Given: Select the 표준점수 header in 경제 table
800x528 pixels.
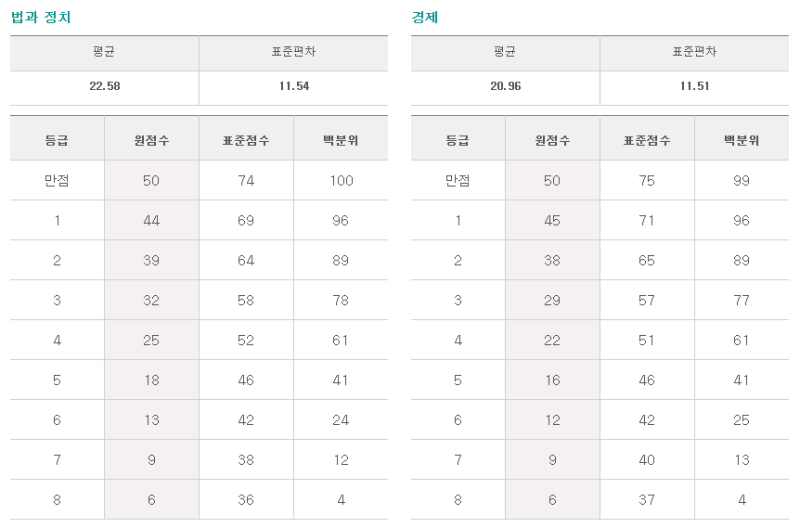Looking at the screenshot, I should pyautogui.click(x=646, y=140).
